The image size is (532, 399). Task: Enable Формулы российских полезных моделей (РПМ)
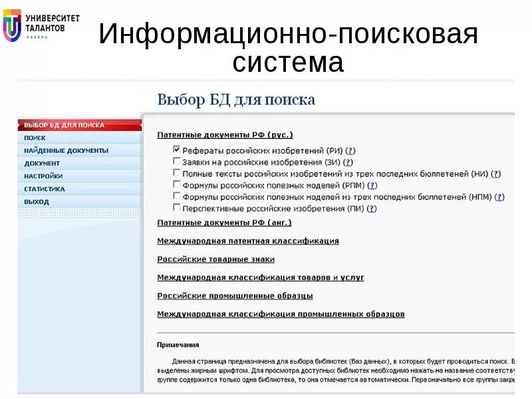176,184
